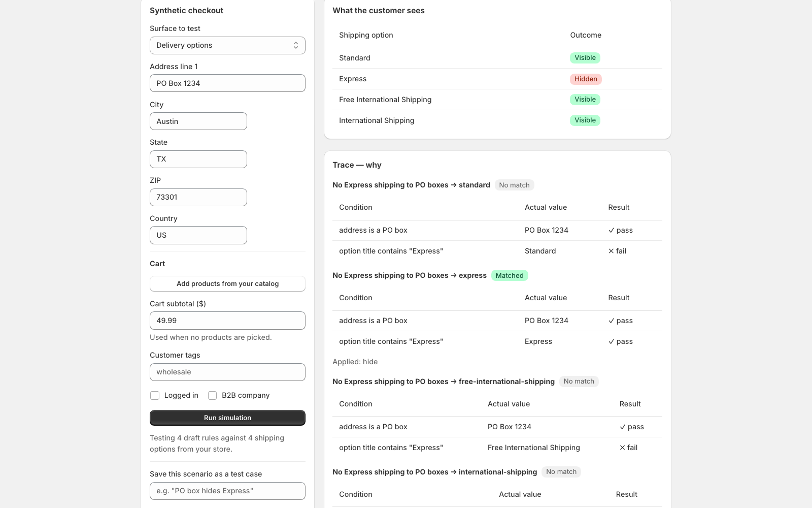Viewport: 812px width, 508px height.
Task: Click No match badge on free-international-shipping rule
Action: coord(579,382)
